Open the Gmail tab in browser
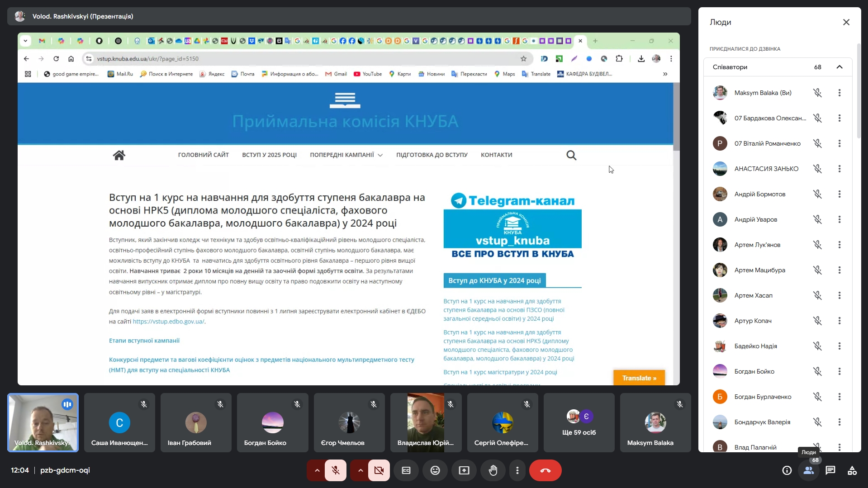868x488 pixels. [42, 41]
